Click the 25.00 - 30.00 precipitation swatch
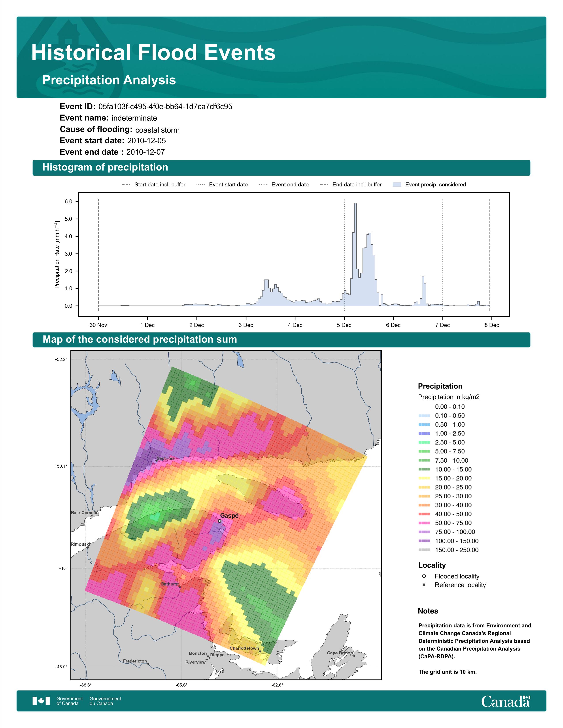The image size is (563, 728). tap(424, 496)
